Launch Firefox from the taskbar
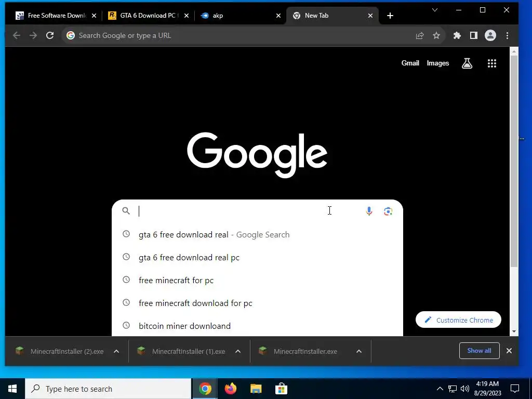Screen dimensions: 532x399 [x=231, y=389]
